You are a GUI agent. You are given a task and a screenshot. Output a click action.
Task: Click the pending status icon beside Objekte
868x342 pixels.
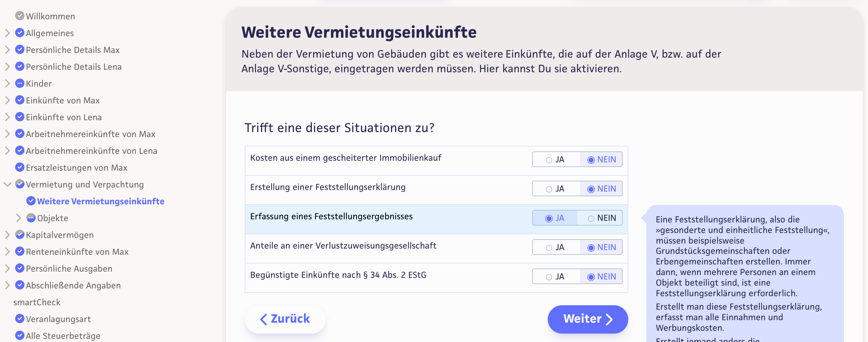pyautogui.click(x=31, y=218)
